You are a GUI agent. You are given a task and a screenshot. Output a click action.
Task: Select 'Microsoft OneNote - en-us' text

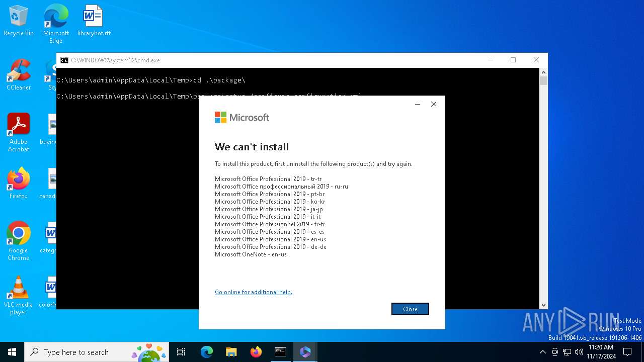click(251, 254)
